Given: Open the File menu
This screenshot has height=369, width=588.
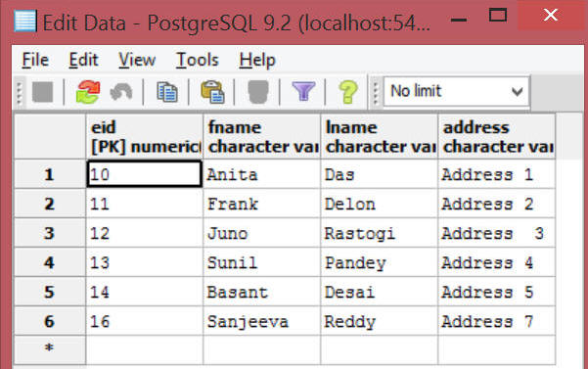Looking at the screenshot, I should pos(35,60).
